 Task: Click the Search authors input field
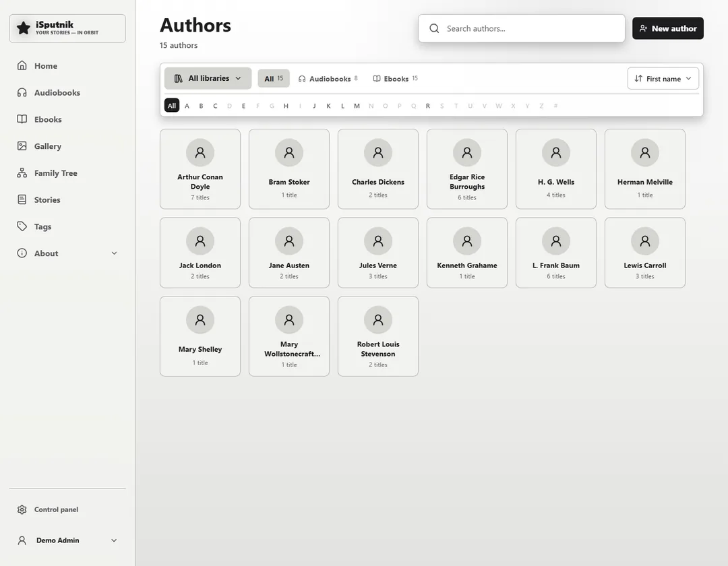coord(521,28)
